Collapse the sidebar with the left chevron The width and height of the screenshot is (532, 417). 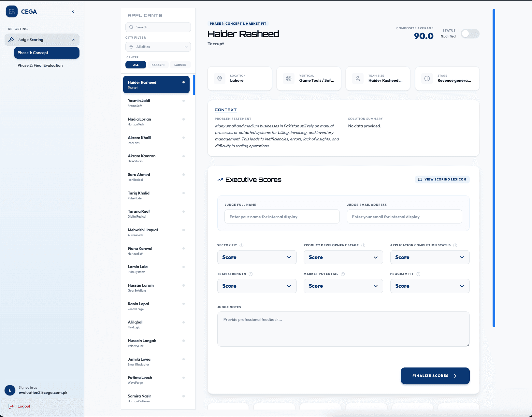tap(73, 11)
